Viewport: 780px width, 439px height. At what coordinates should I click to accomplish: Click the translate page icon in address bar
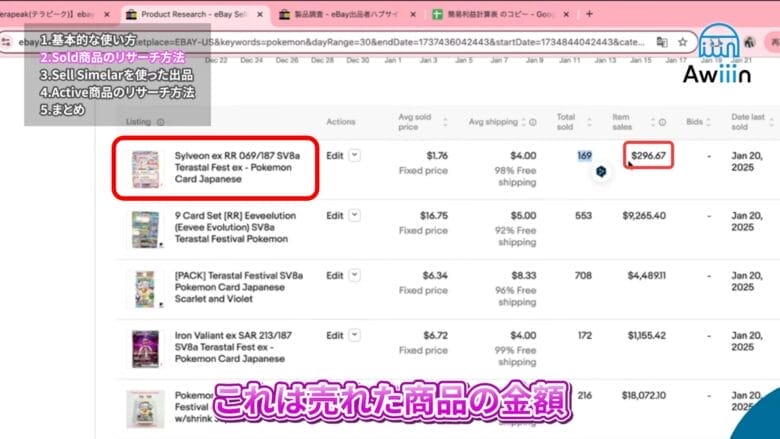click(x=662, y=42)
